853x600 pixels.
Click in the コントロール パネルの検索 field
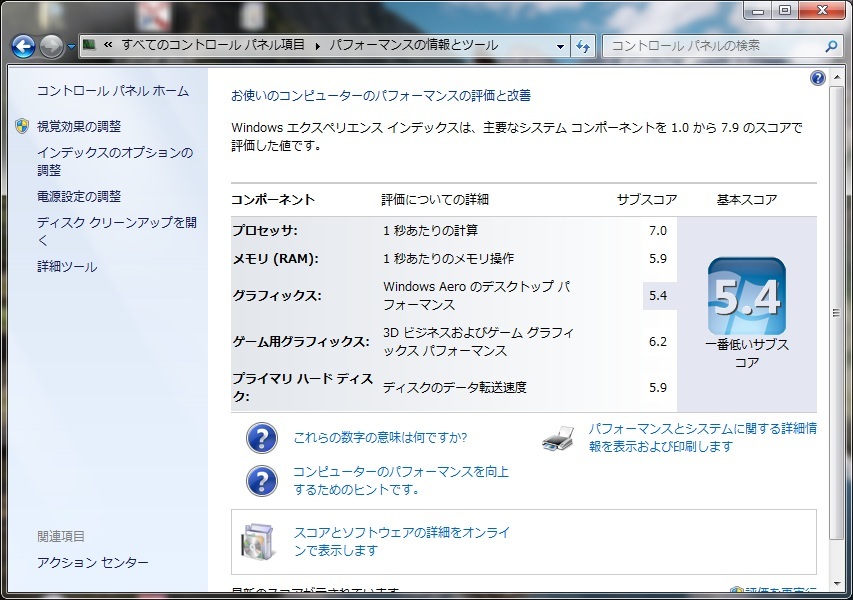[x=710, y=46]
